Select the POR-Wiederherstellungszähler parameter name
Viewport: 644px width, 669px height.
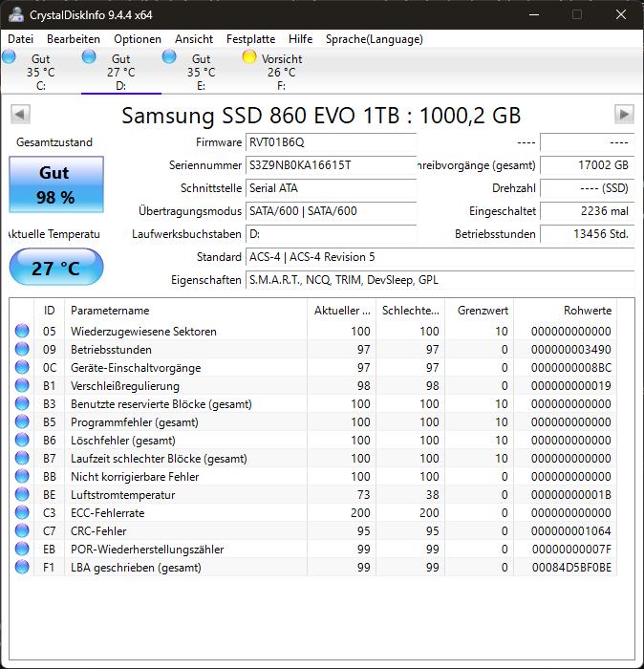[147, 550]
